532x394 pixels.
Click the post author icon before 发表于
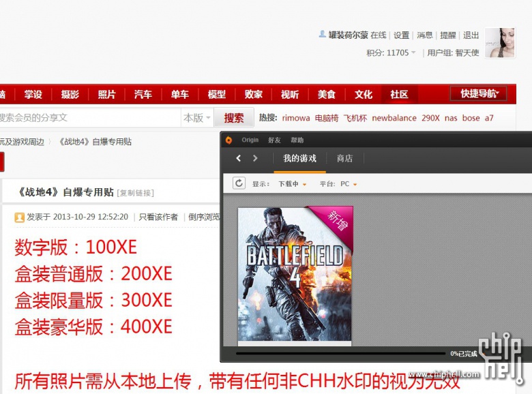tap(19, 217)
